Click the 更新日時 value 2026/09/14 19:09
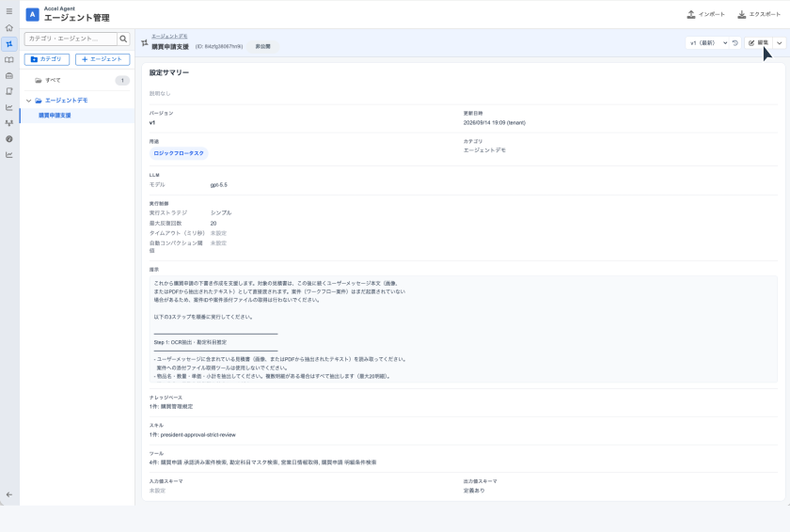 point(495,123)
